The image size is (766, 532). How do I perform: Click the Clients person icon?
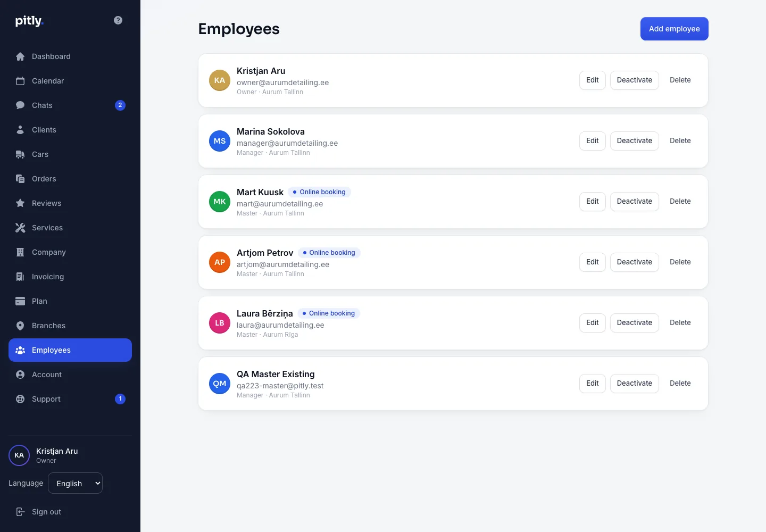[20, 130]
